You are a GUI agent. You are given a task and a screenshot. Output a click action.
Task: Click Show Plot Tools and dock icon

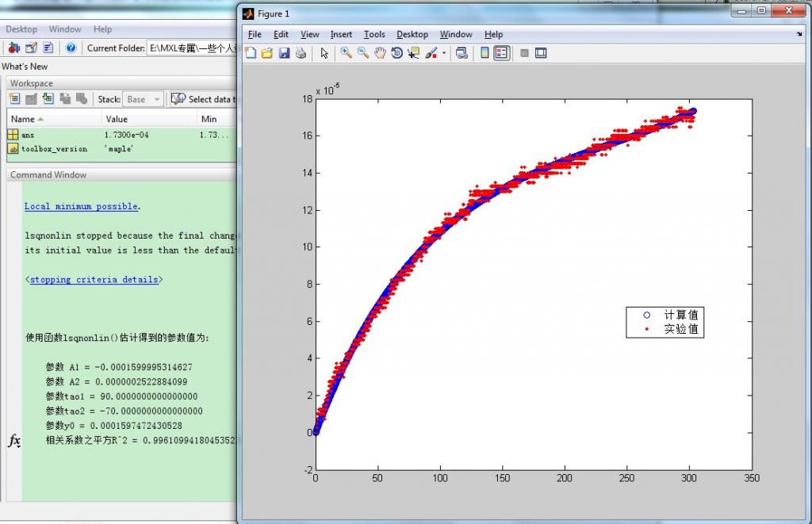pos(541,53)
